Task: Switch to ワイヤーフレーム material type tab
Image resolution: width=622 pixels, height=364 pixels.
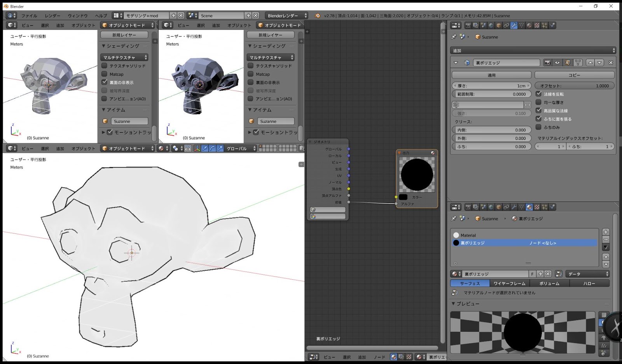Action: point(509,283)
